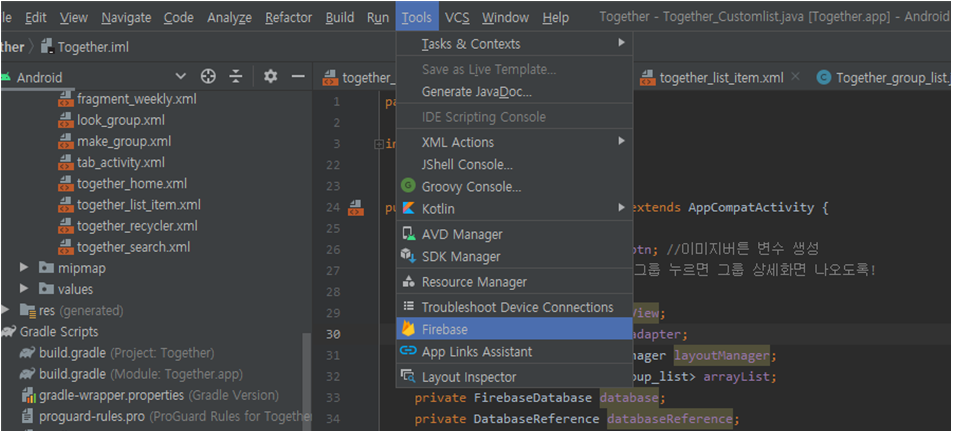This screenshot has width=953, height=433.
Task: Click the Tasks & Contexts submenu arrow
Action: (621, 43)
